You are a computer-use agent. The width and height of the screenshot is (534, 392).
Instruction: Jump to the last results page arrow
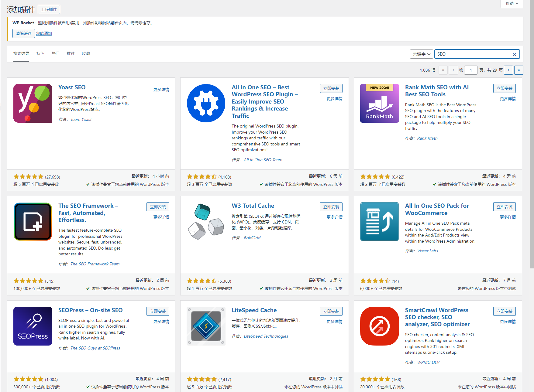(x=519, y=70)
